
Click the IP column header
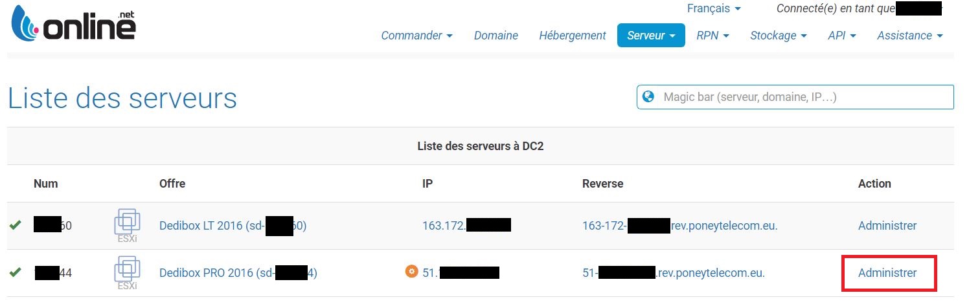point(427,184)
